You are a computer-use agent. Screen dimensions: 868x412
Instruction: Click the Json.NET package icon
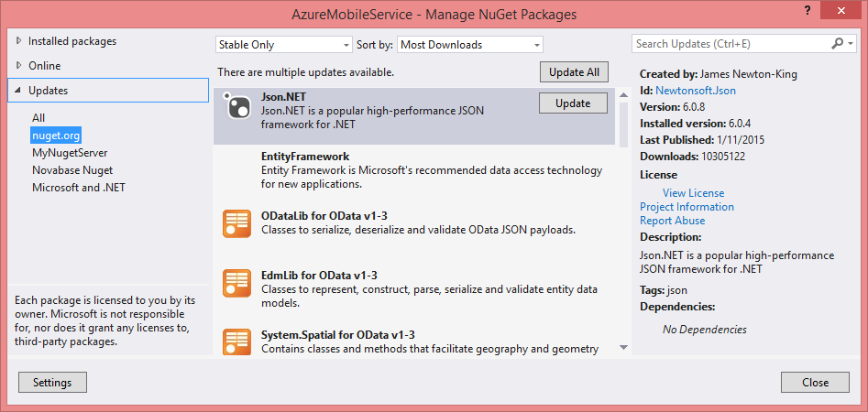pyautogui.click(x=238, y=104)
